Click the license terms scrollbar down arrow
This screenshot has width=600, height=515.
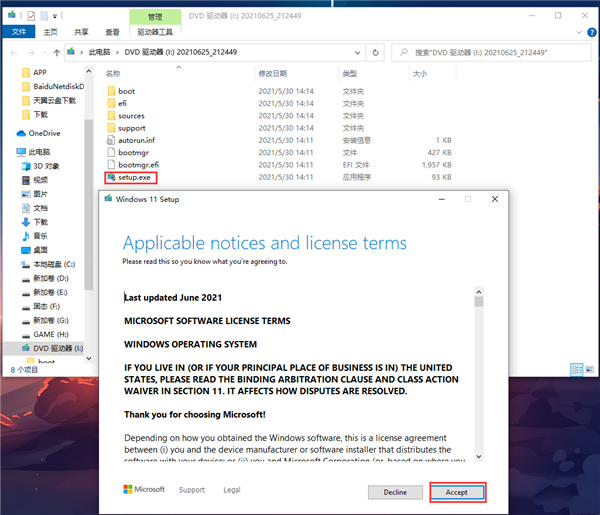pos(479,457)
